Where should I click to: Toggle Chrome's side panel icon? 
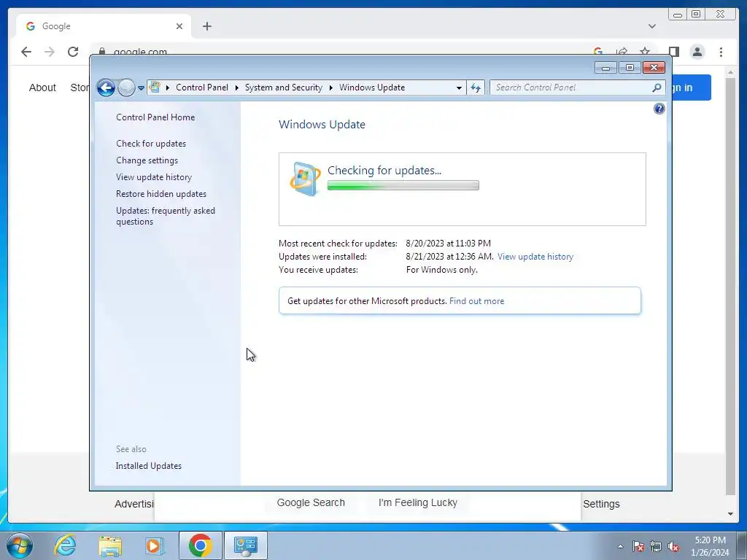[673, 52]
